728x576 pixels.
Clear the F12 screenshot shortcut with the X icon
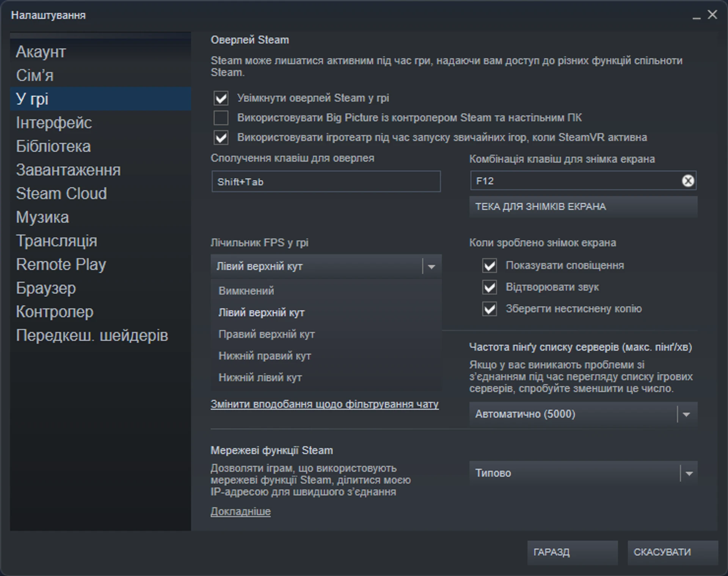(x=688, y=181)
